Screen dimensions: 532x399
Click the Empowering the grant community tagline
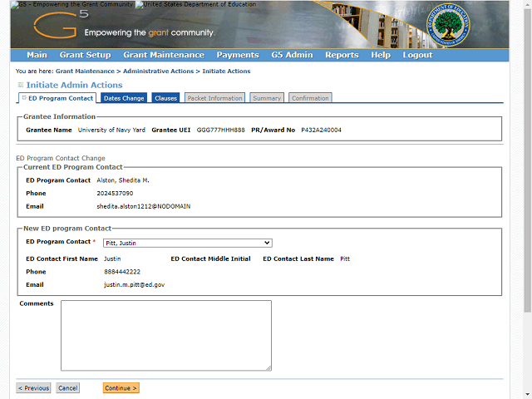tap(150, 33)
